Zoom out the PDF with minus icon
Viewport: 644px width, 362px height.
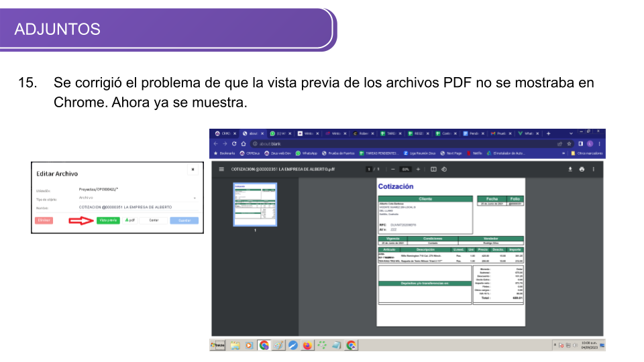(x=393, y=169)
